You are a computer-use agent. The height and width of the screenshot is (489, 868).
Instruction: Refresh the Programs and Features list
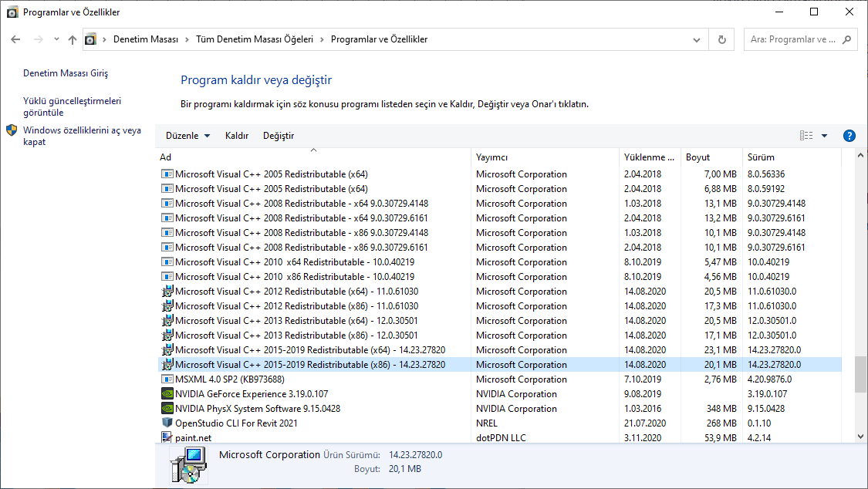[722, 39]
